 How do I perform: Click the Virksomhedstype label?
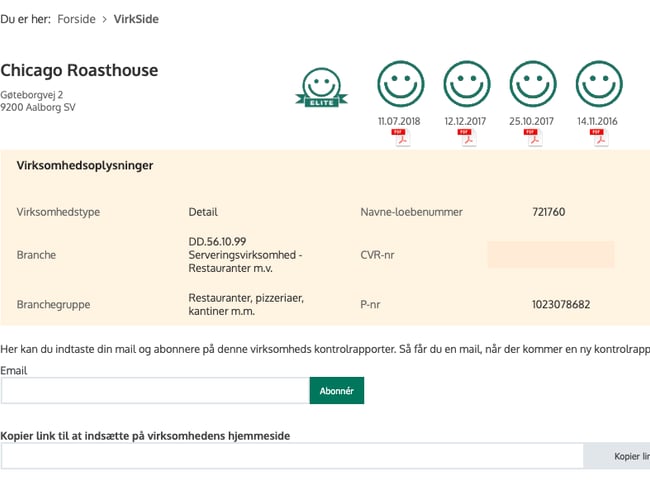click(58, 212)
